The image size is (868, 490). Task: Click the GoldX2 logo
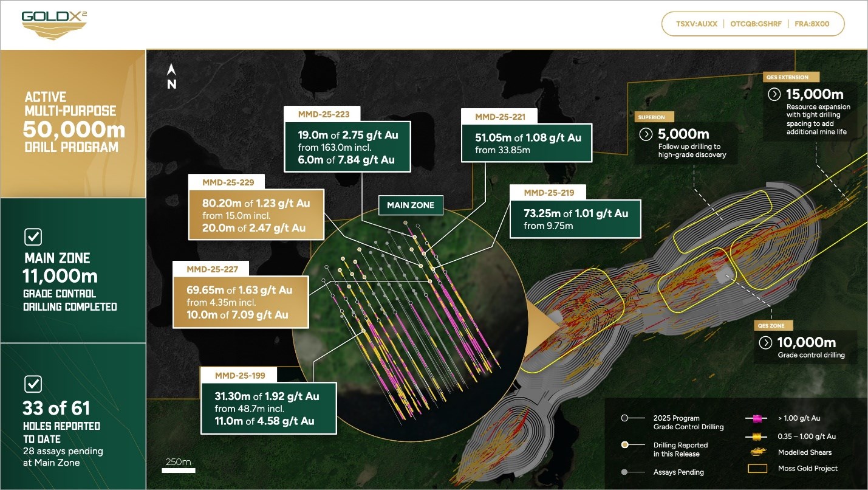pos(54,24)
